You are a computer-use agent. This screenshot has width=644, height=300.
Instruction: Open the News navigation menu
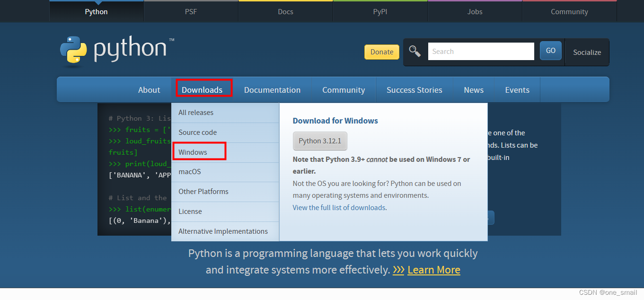(474, 90)
